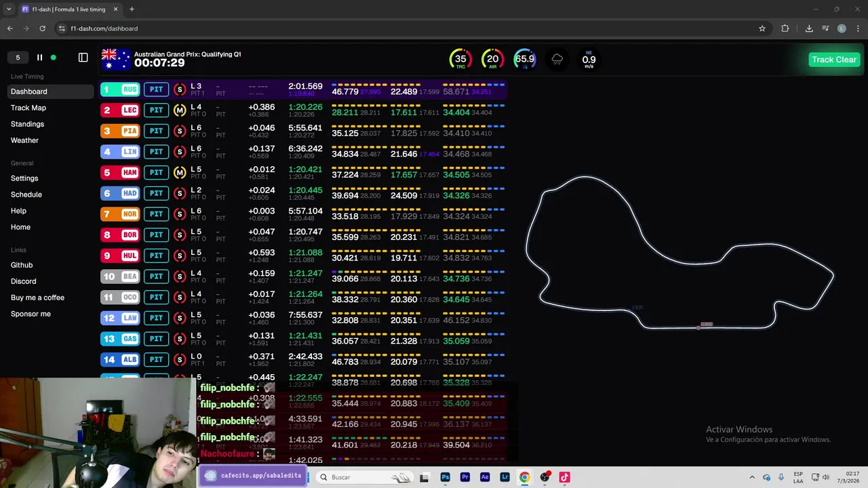Open the Github link

click(x=22, y=265)
